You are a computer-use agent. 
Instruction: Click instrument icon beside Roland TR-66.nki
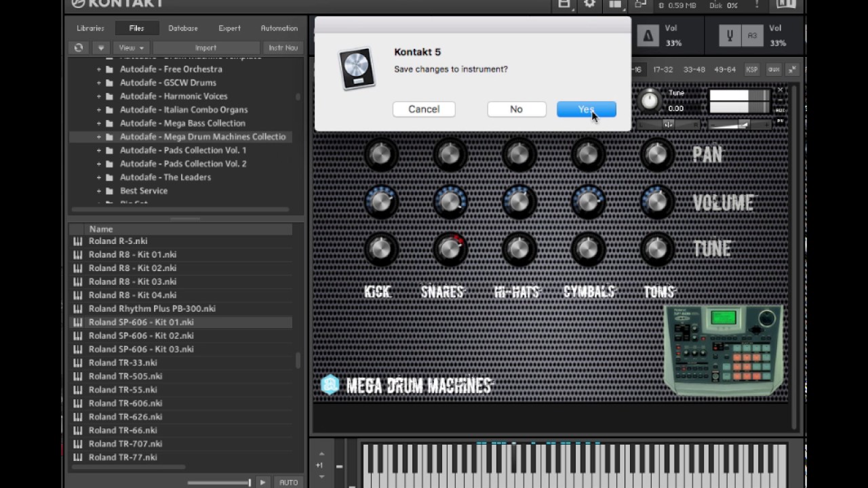[x=77, y=430]
